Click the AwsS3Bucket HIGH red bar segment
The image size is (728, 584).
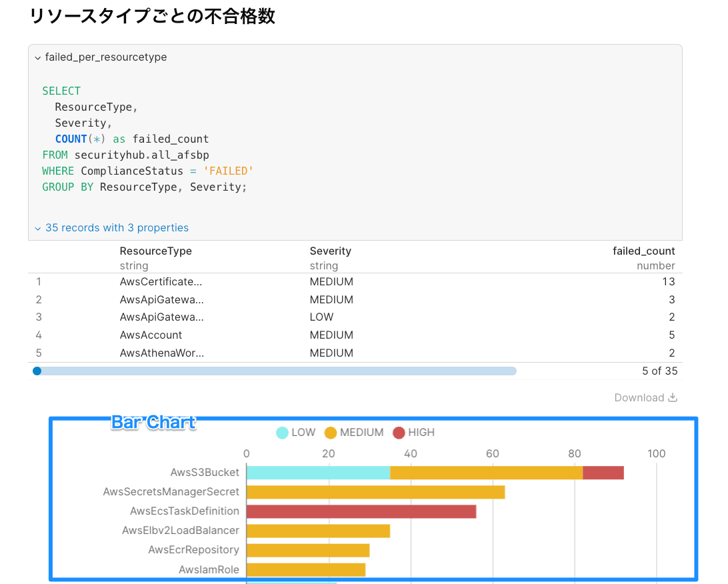pyautogui.click(x=603, y=473)
